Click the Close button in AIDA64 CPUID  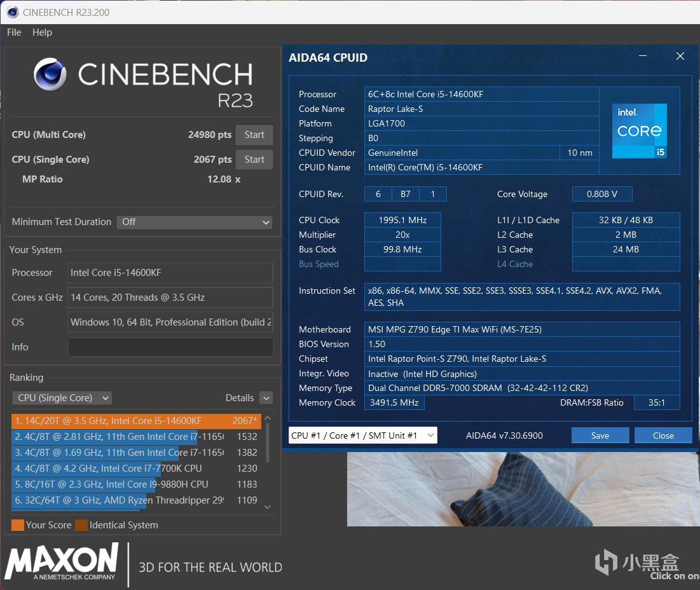pyautogui.click(x=663, y=436)
